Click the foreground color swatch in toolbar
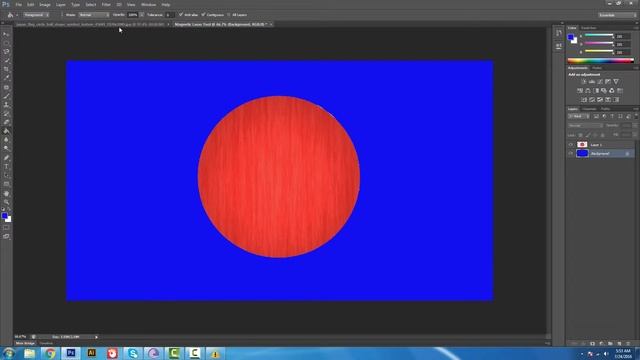 click(4, 216)
